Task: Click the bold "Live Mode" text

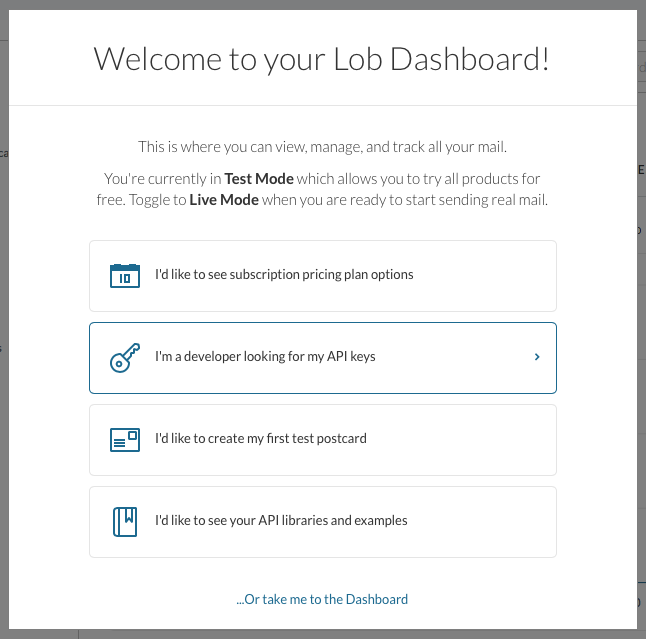Action: pyautogui.click(x=224, y=200)
